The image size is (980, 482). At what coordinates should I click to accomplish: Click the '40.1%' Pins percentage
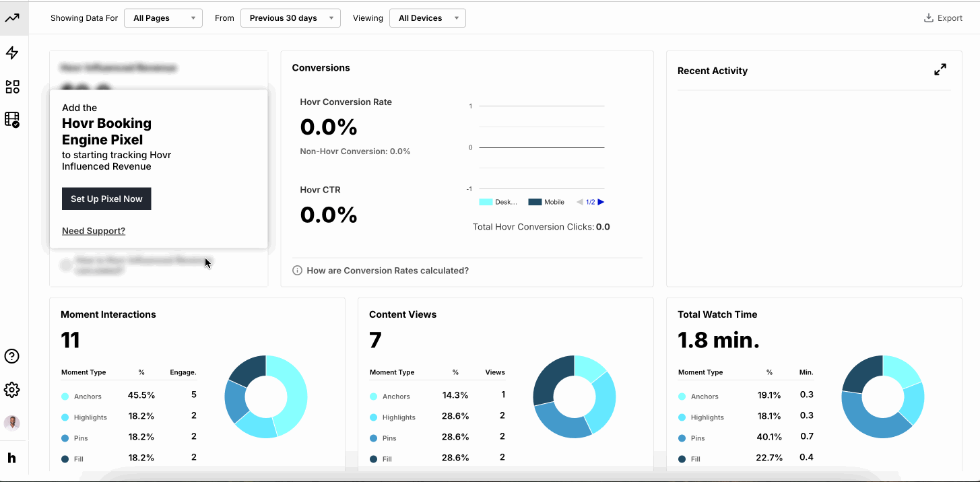(x=769, y=437)
